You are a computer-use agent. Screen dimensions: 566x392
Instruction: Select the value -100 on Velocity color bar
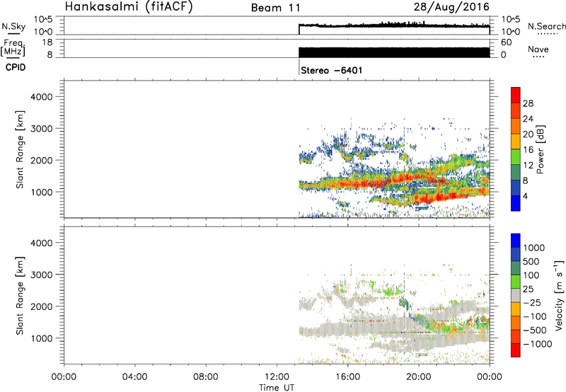[x=534, y=316]
